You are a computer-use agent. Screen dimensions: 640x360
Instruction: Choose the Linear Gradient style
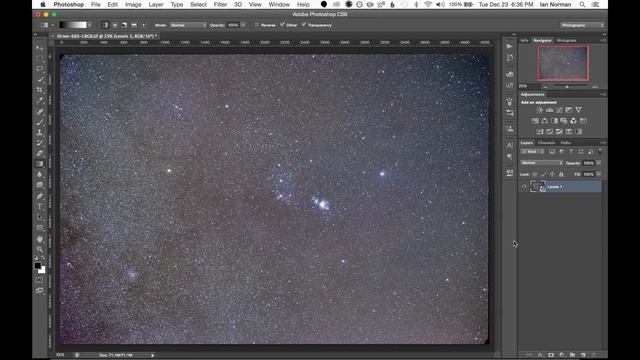click(x=105, y=25)
